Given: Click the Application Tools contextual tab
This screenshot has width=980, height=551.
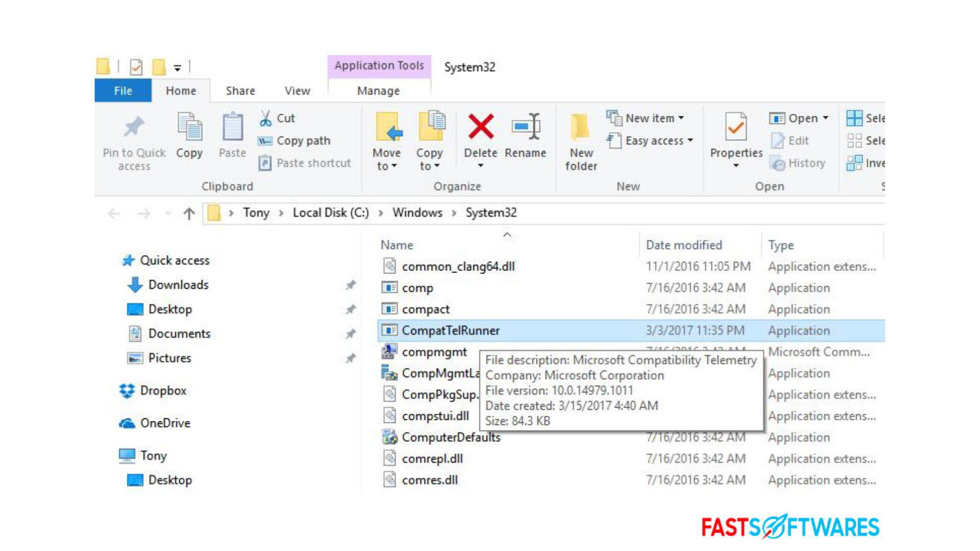Looking at the screenshot, I should 379,66.
